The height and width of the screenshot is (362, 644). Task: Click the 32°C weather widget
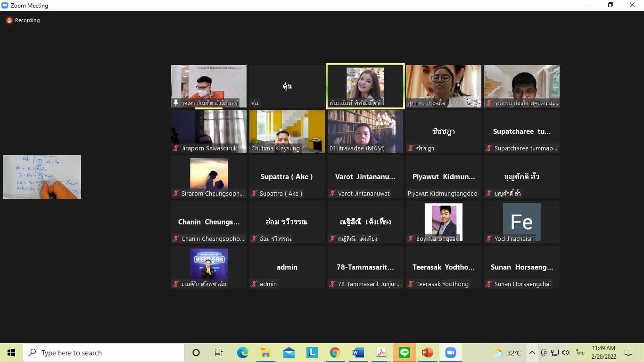click(x=507, y=353)
